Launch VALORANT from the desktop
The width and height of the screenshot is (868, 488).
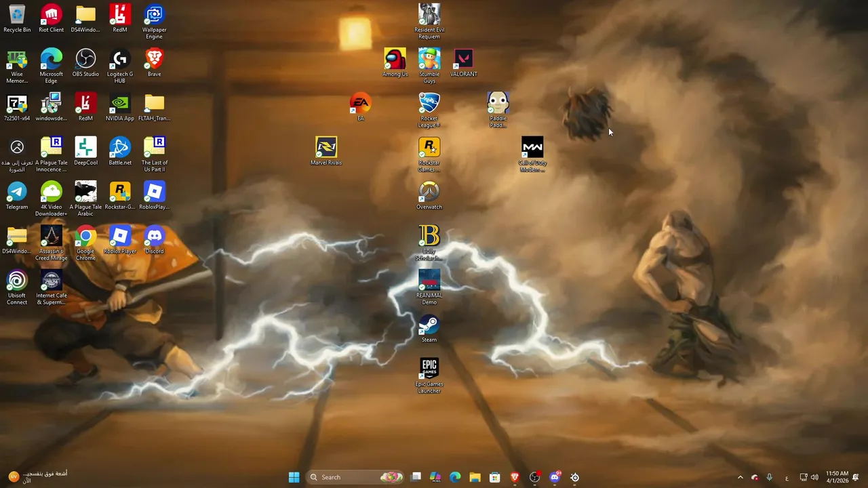coord(464,63)
